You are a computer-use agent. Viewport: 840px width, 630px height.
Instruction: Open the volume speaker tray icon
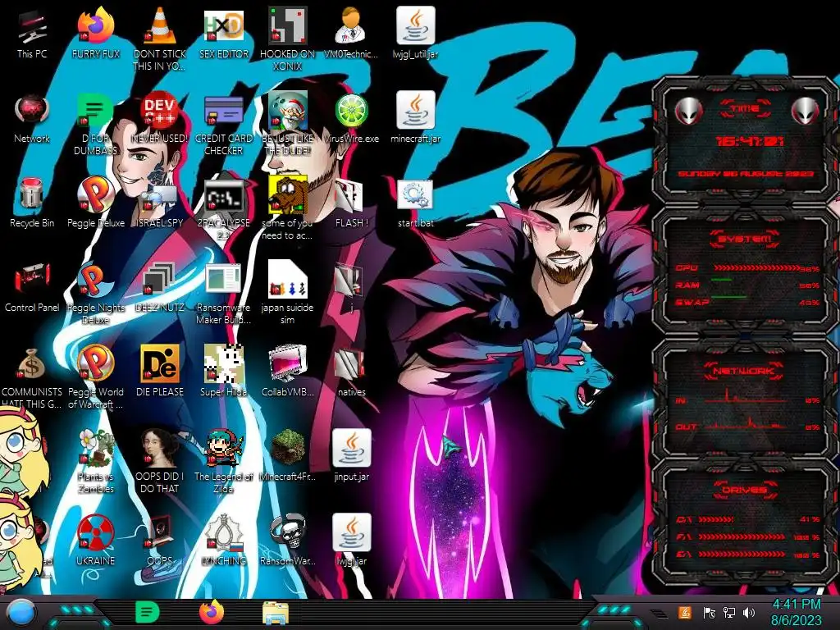[749, 612]
